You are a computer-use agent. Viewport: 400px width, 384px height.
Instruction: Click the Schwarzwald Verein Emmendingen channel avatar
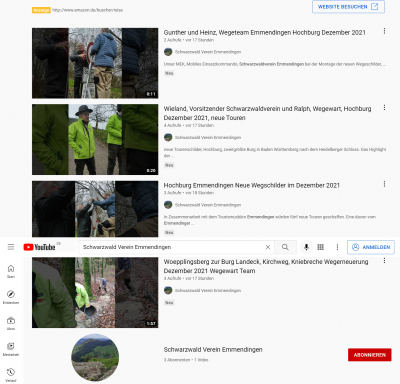coord(95,358)
